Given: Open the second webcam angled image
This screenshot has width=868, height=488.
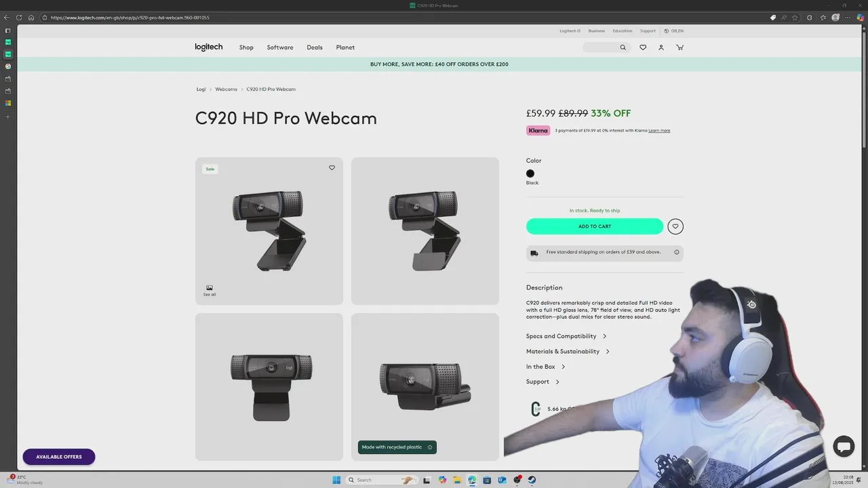Looking at the screenshot, I should click(425, 231).
